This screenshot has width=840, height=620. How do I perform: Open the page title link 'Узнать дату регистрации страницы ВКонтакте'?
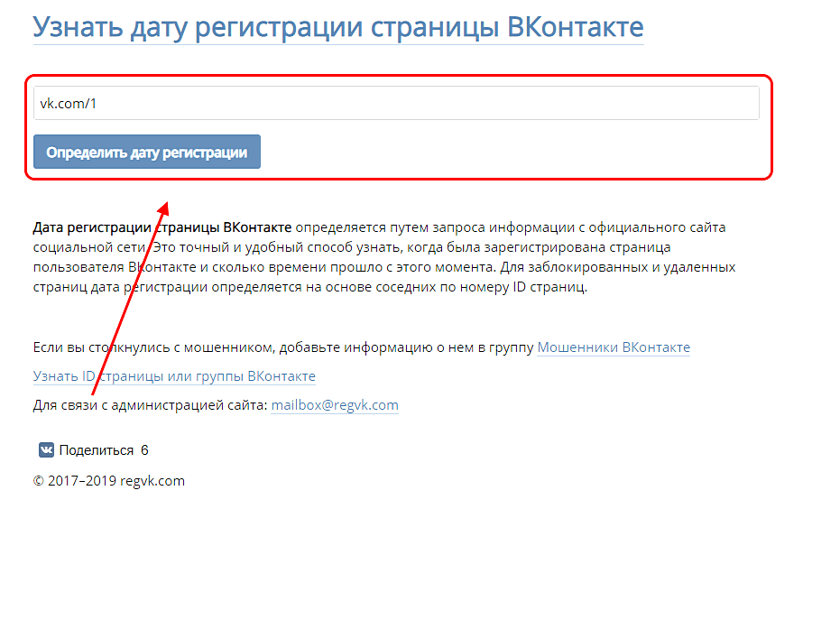pos(338,27)
